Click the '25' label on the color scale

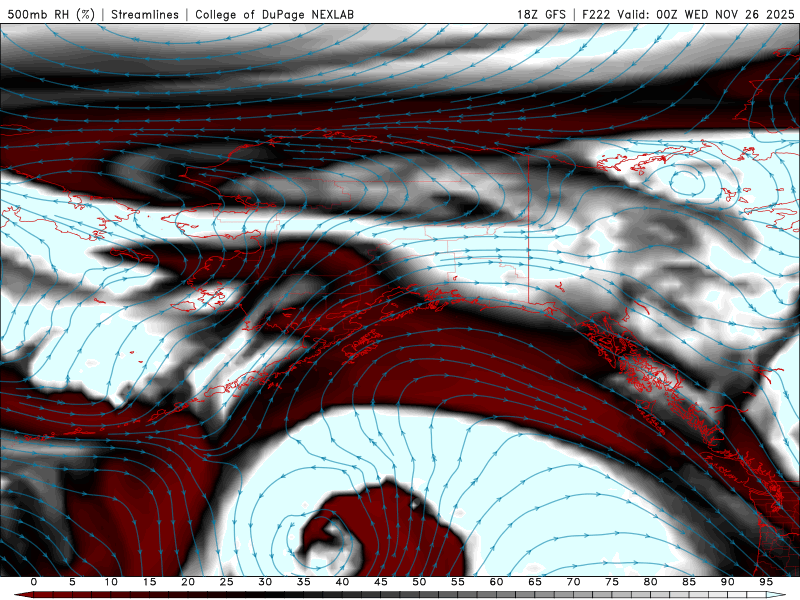[x=227, y=582]
